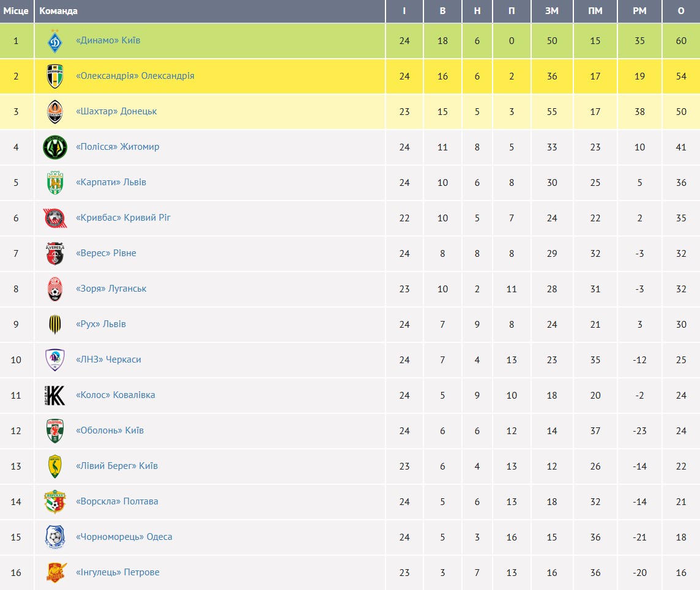The image size is (700, 590).
Task: Click the Chornomorets Odesa crest
Action: click(x=55, y=537)
